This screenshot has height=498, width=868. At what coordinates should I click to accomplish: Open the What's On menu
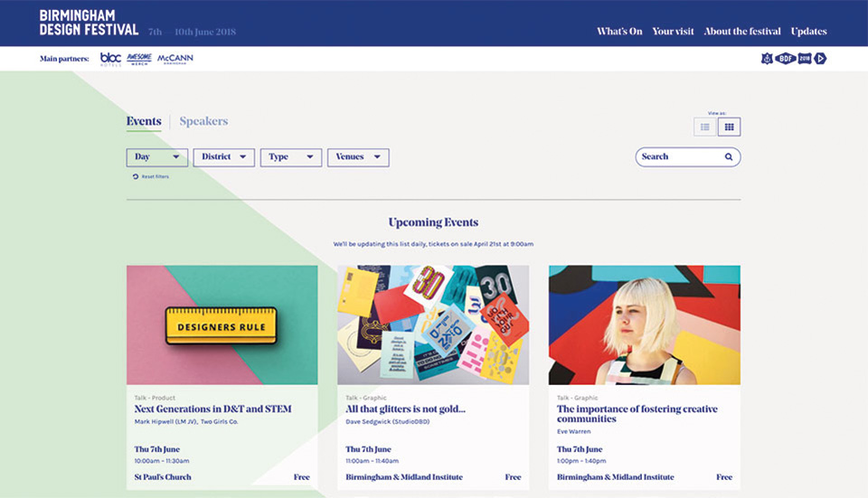point(619,31)
